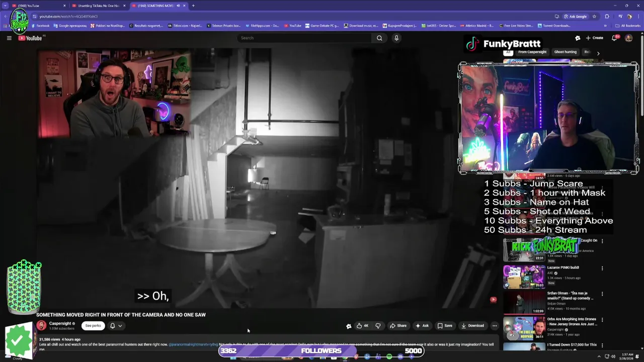Viewport: 644px width, 362px height.
Task: Open the Chrome profile avatar
Action: (x=629, y=16)
